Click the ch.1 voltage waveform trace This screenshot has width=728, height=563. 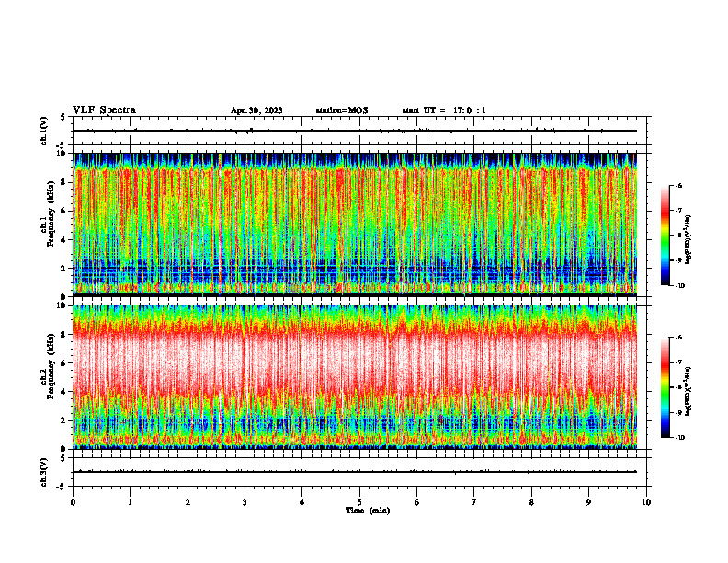(x=355, y=131)
